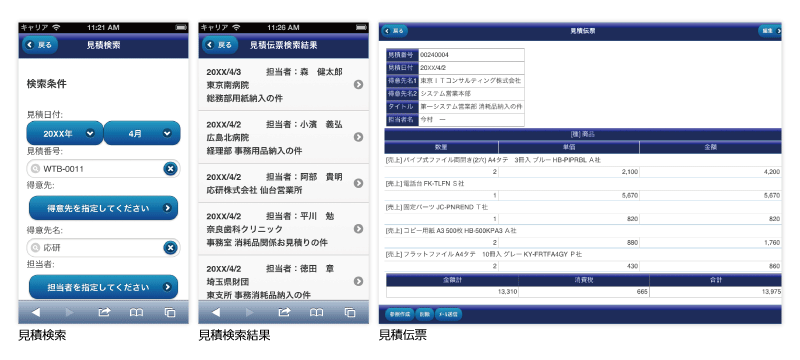Click the [種] 商品 section header

[583, 134]
